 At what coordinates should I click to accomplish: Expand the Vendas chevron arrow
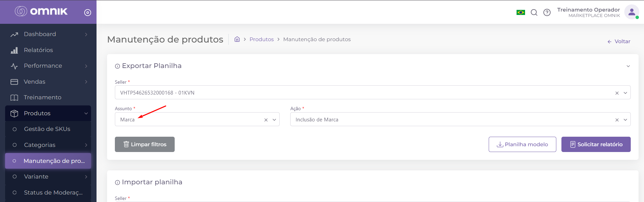pyautogui.click(x=86, y=82)
